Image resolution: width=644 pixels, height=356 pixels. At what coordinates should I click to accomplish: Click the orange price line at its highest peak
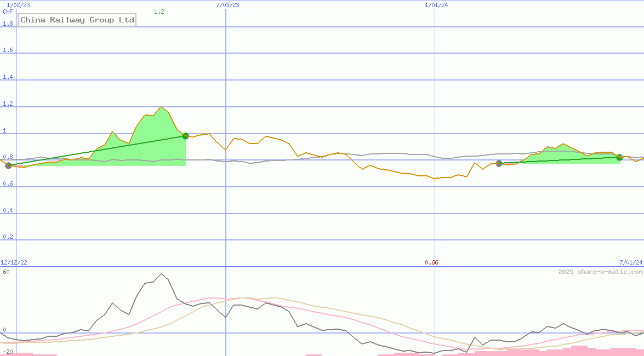(x=161, y=106)
